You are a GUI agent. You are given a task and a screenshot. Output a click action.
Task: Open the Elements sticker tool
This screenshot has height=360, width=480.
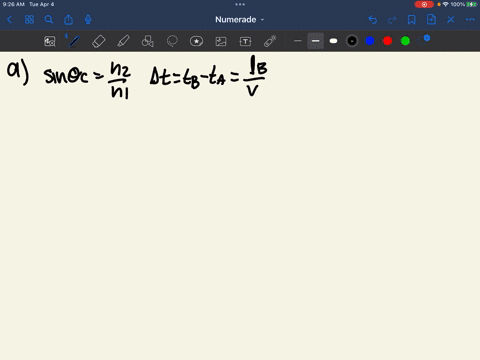pos(196,41)
